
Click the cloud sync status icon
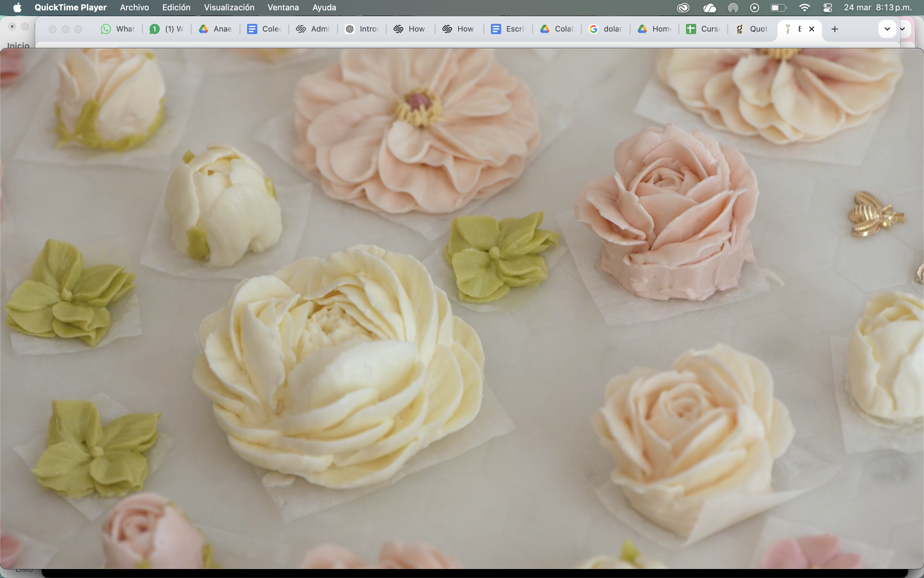[709, 8]
